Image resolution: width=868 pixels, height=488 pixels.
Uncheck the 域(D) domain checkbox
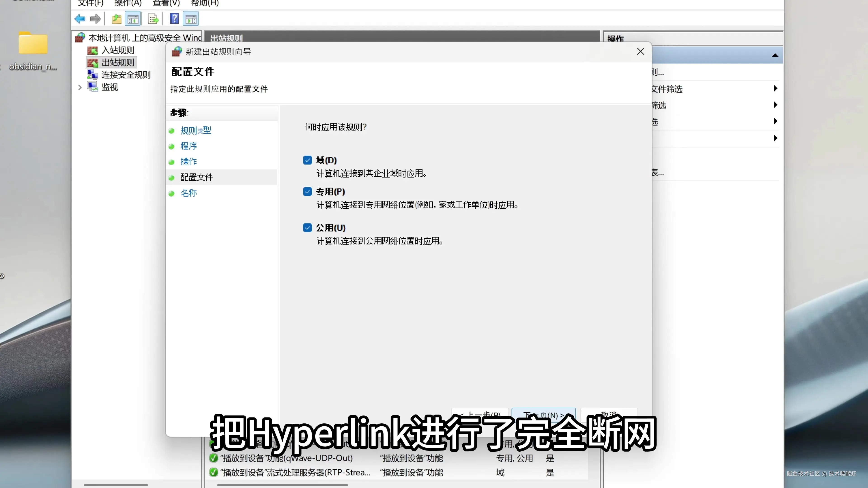tap(307, 160)
